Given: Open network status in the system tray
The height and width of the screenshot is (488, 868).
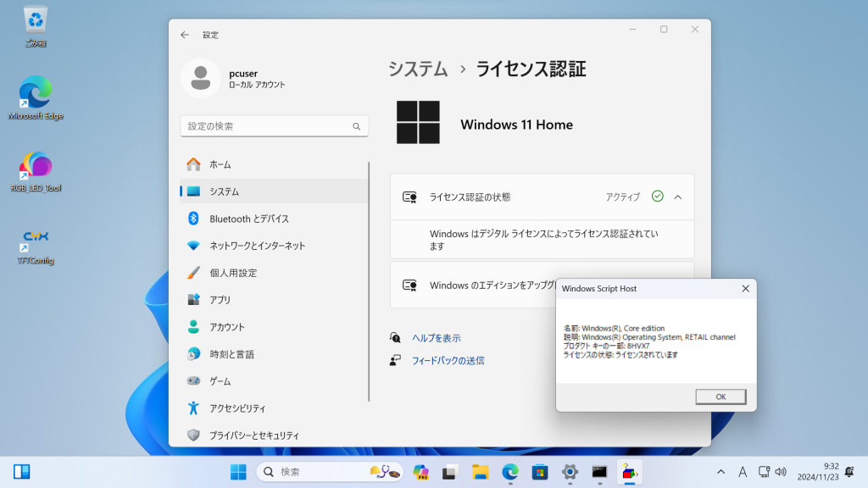Looking at the screenshot, I should (764, 472).
